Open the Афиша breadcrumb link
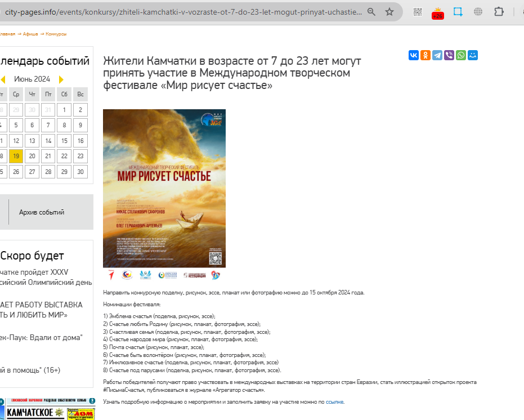Image resolution: width=524 pixels, height=420 pixels. 30,34
